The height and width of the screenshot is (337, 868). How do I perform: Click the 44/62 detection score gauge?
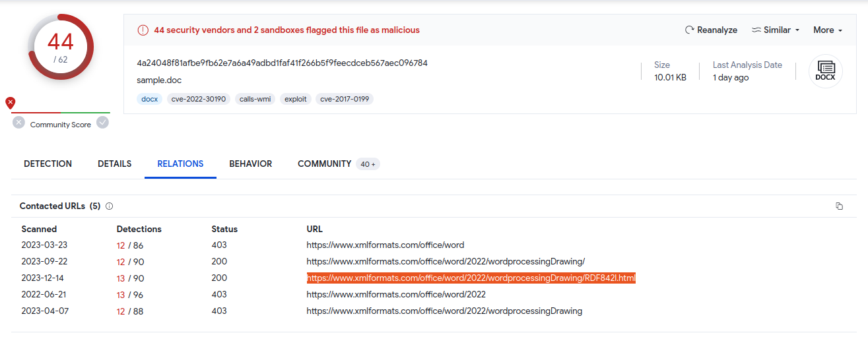[61, 47]
